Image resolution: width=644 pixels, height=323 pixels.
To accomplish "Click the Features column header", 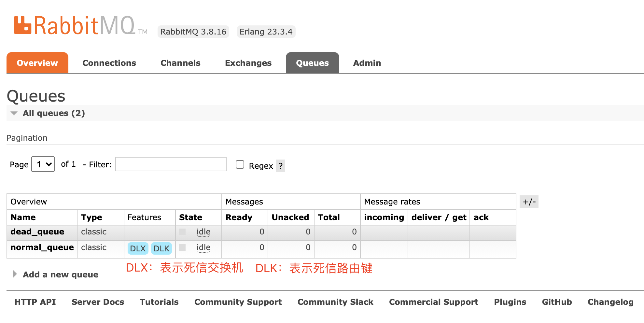I will 144,217.
